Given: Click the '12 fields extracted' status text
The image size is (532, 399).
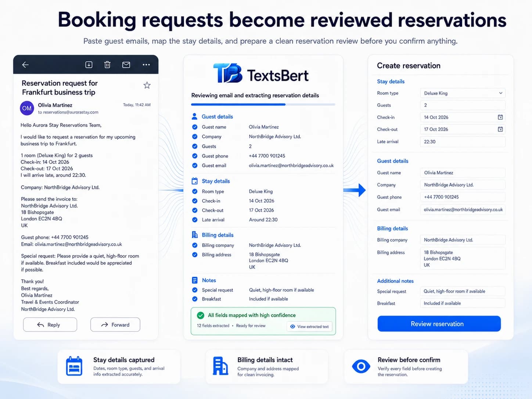Looking at the screenshot, I should pos(213,326).
